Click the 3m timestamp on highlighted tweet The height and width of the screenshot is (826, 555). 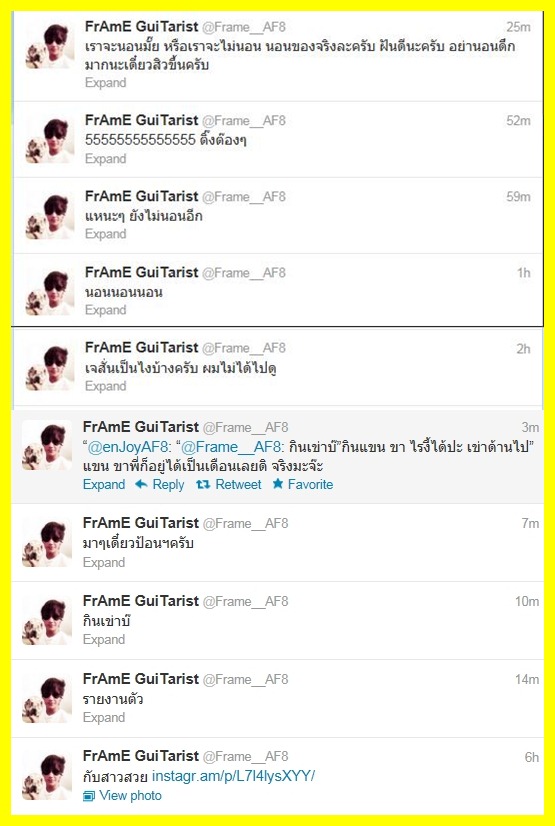(530, 428)
